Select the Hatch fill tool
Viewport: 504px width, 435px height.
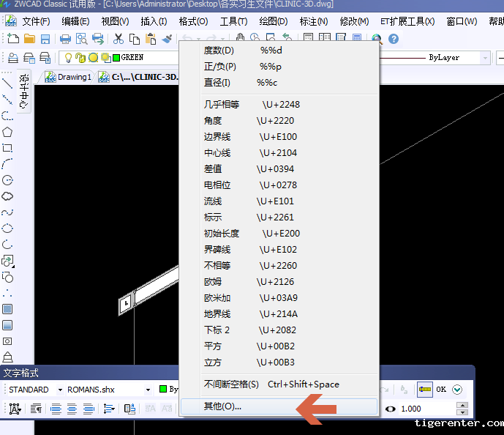click(x=7, y=309)
